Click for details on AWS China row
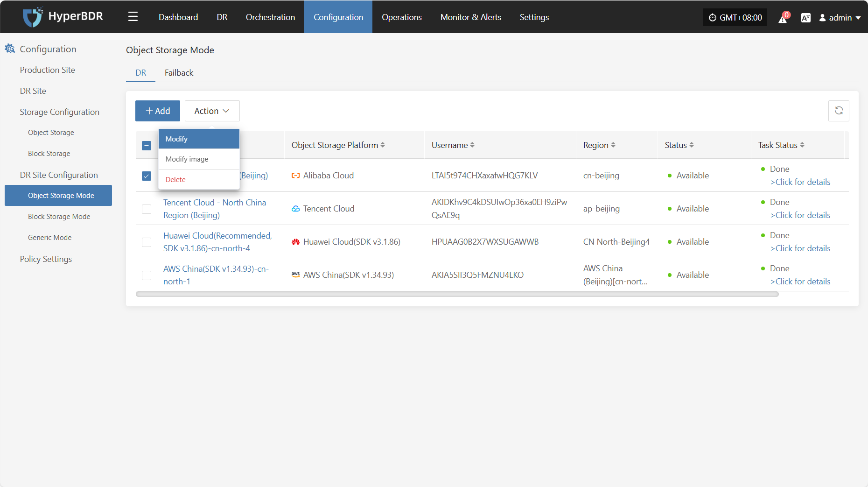Screen dimensions: 868x487 800,282
